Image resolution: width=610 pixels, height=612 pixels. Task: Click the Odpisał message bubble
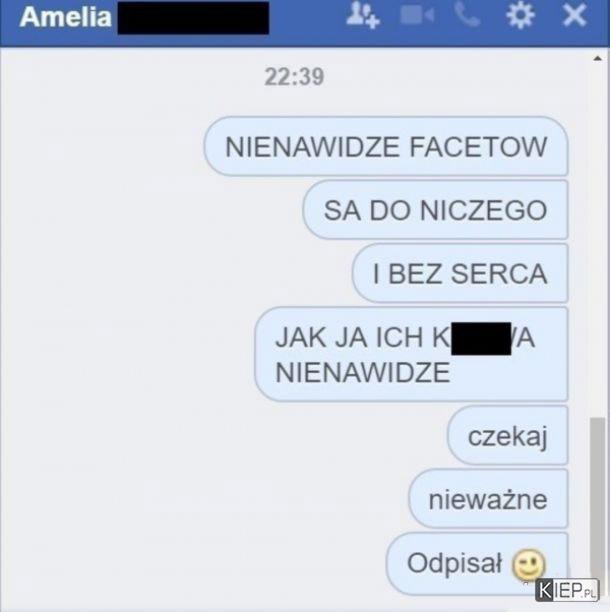[x=477, y=564]
